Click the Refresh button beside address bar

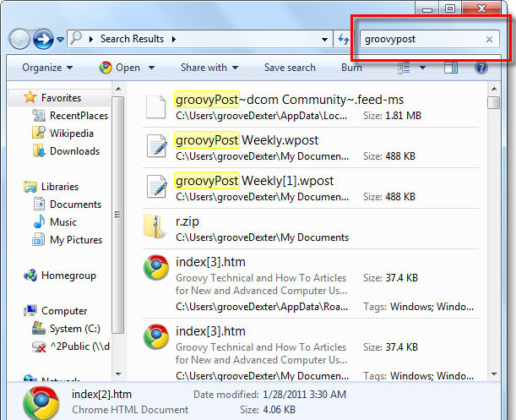[343, 39]
